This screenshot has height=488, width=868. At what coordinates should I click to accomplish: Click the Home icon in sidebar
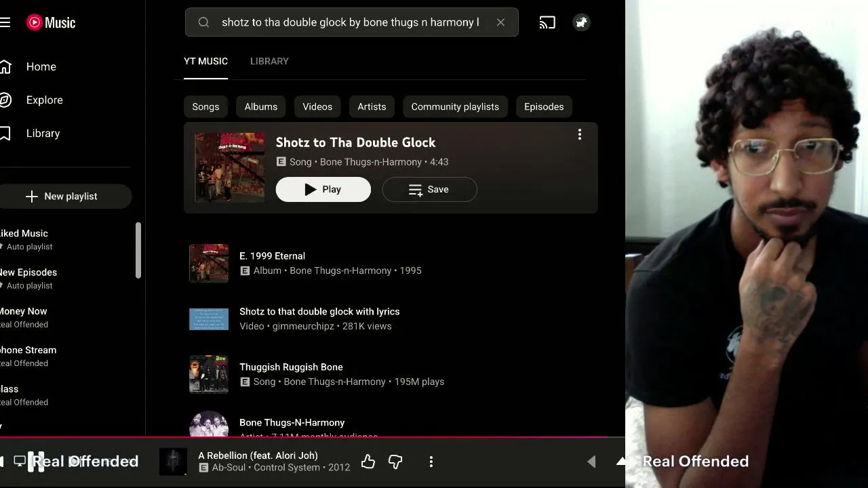pyautogui.click(x=5, y=66)
